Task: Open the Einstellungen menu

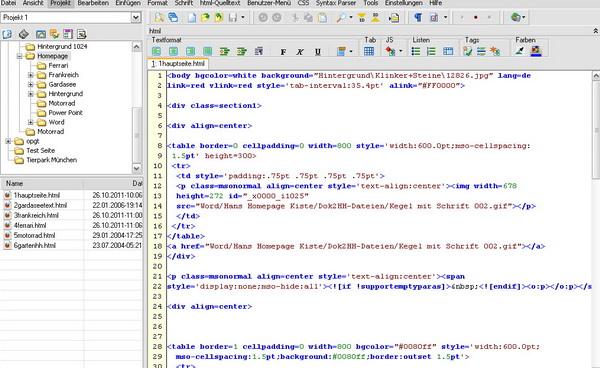Action: click(x=404, y=3)
